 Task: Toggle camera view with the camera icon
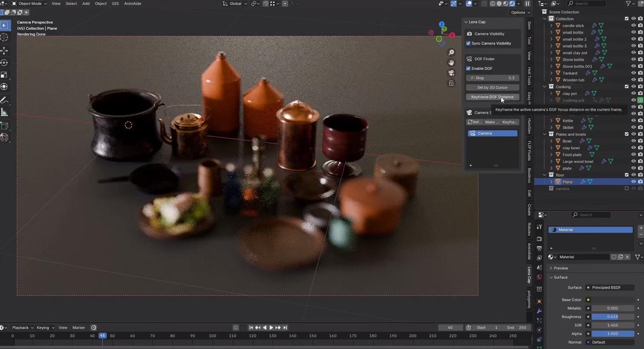[451, 73]
